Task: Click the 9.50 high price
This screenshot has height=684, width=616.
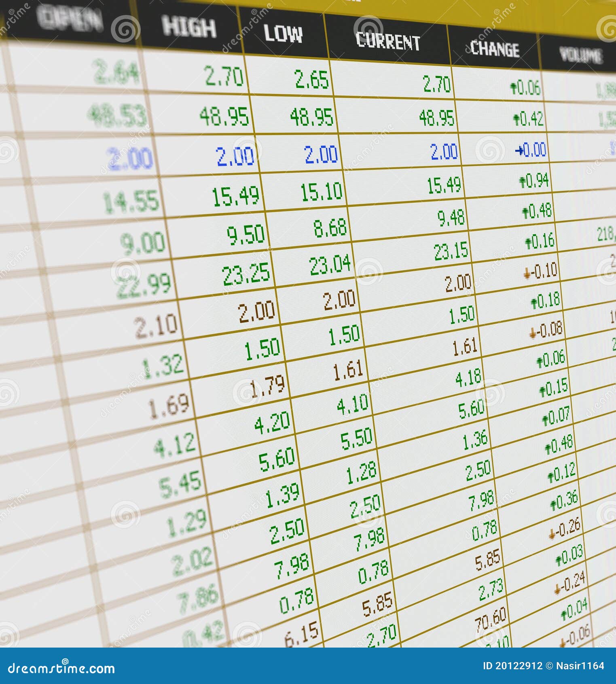Action: point(246,235)
